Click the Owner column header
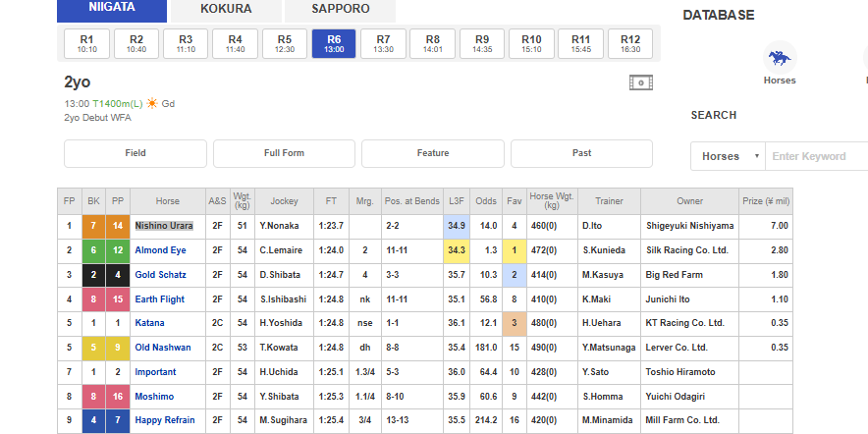The height and width of the screenshot is (434, 868). pos(689,201)
